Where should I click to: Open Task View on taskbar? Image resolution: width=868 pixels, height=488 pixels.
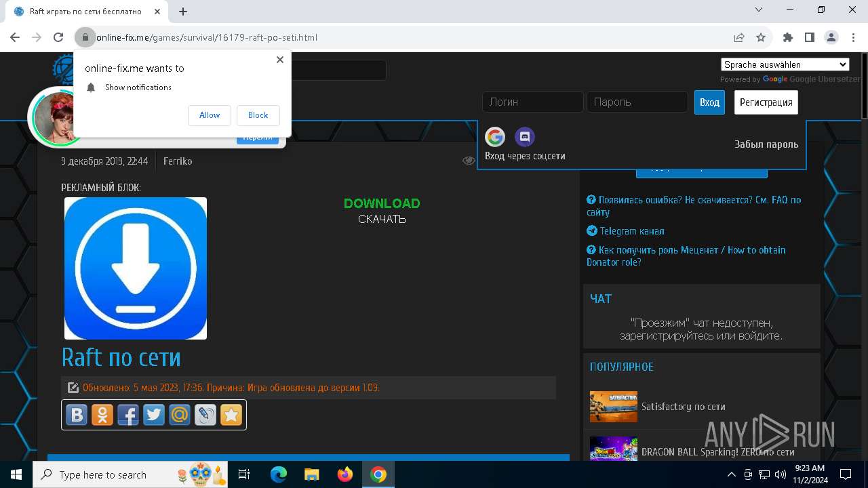click(x=244, y=474)
